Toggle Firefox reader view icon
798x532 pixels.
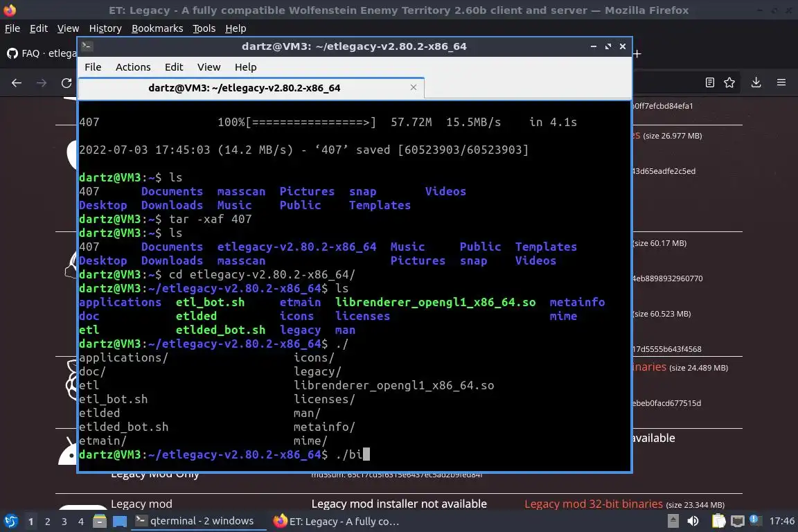710,82
